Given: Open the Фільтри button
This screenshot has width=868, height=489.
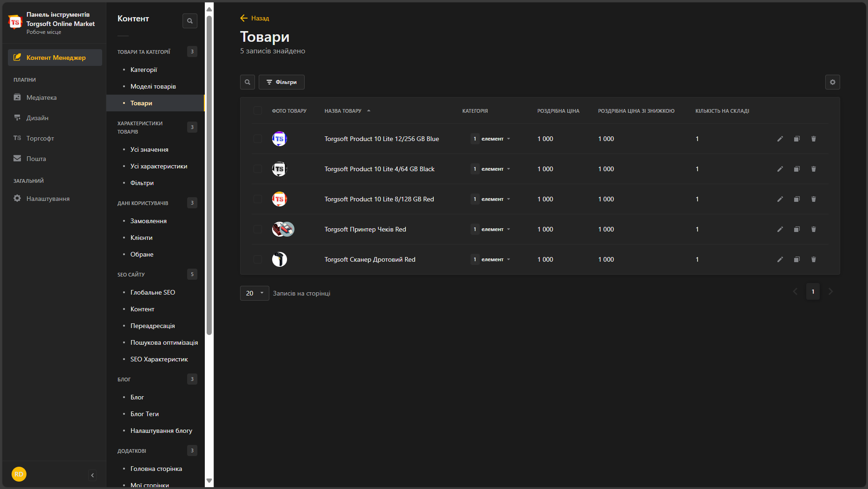Looking at the screenshot, I should [281, 82].
